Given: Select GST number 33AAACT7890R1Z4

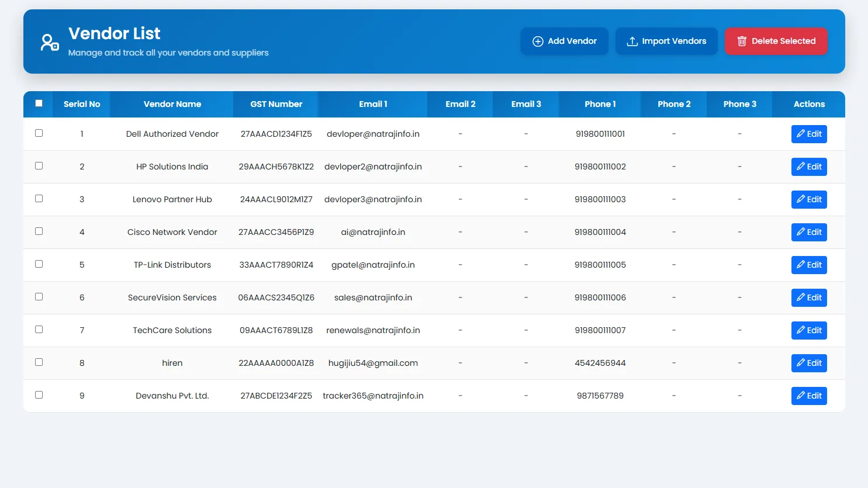Looking at the screenshot, I should coord(276,265).
